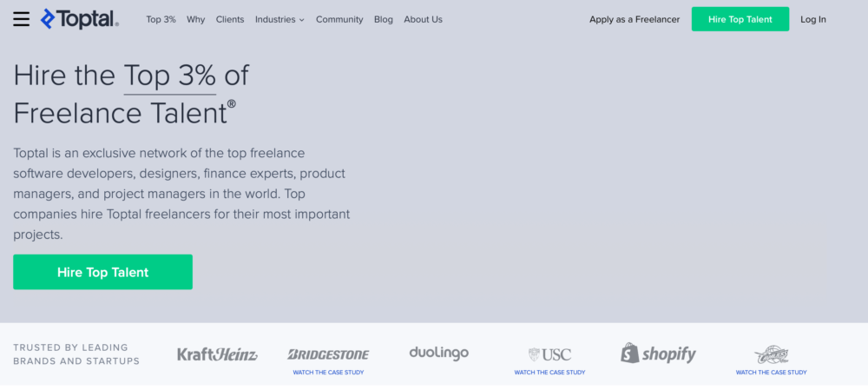The height and width of the screenshot is (390, 868).
Task: Open About Us page
Action: coord(423,19)
